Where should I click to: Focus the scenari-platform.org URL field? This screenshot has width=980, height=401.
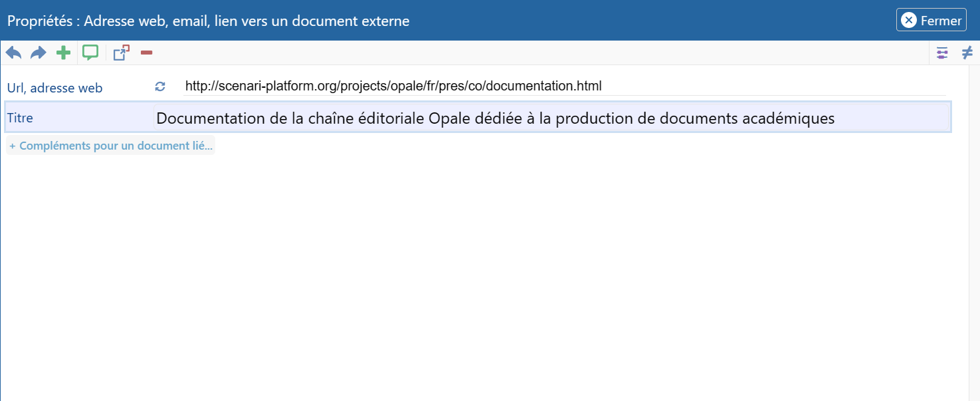coord(565,86)
